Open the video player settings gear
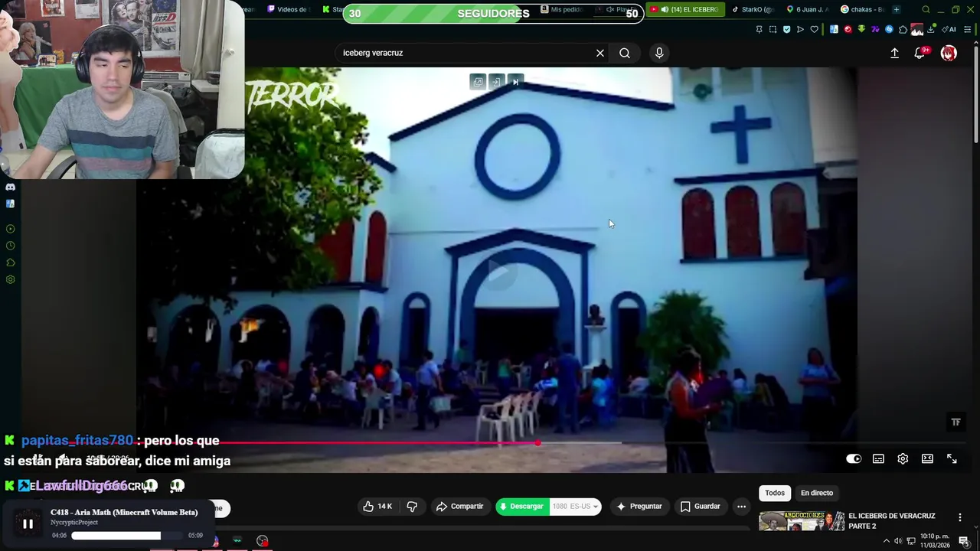The width and height of the screenshot is (980, 551). (x=903, y=458)
